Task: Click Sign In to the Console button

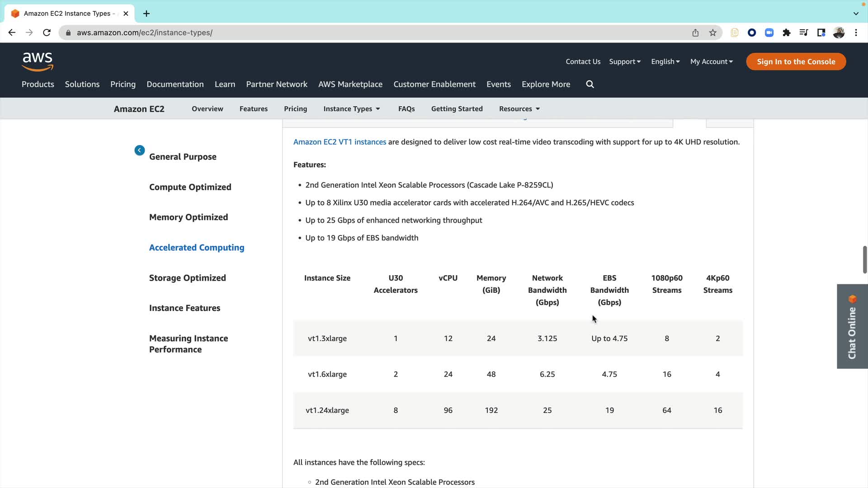Action: [x=796, y=61]
